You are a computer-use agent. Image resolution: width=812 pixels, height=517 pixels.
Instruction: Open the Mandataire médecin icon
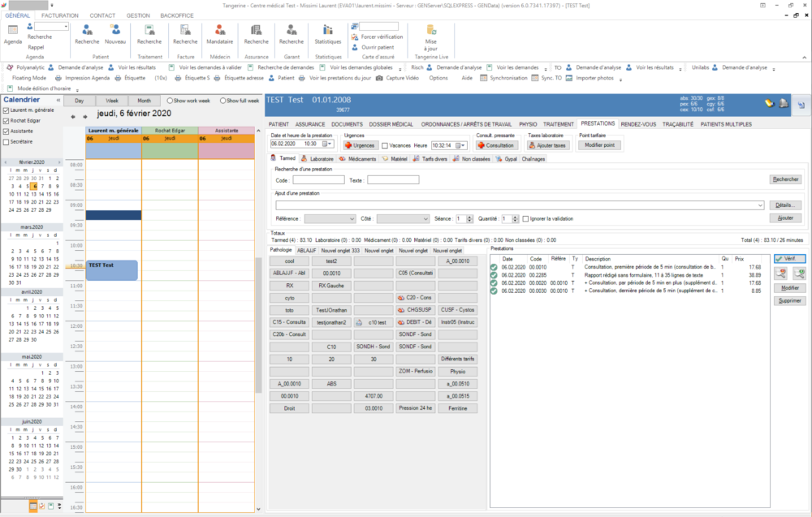pyautogui.click(x=219, y=30)
